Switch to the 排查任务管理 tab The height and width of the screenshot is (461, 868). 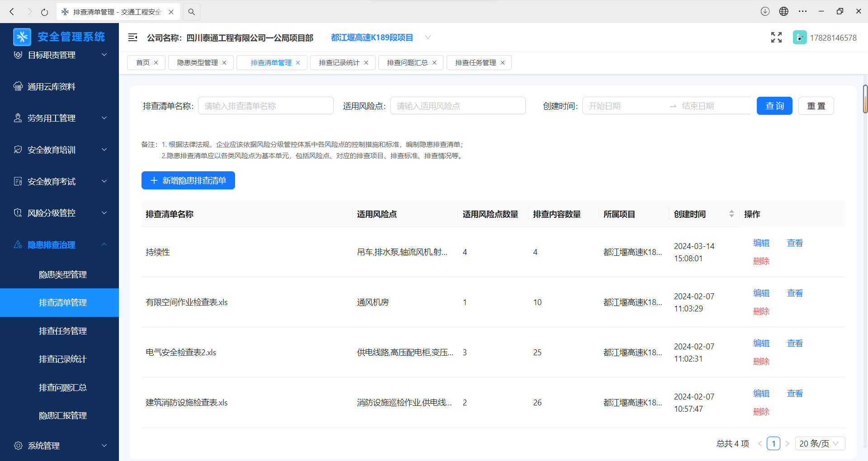(475, 62)
